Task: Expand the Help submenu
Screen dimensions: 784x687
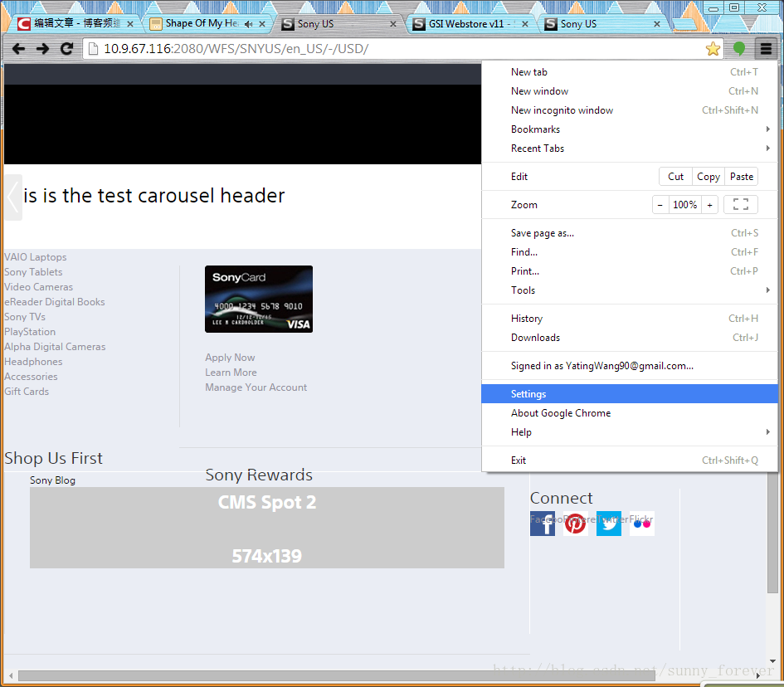Action: coord(629,432)
